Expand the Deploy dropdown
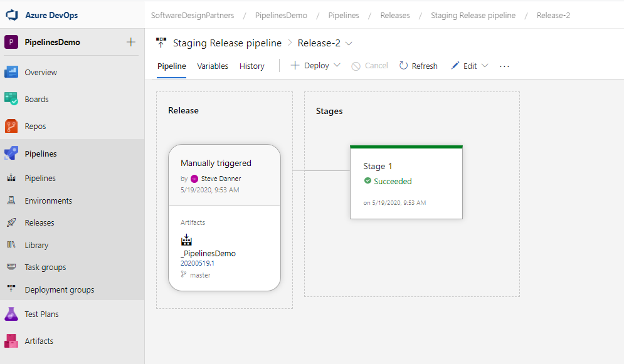 coord(337,65)
